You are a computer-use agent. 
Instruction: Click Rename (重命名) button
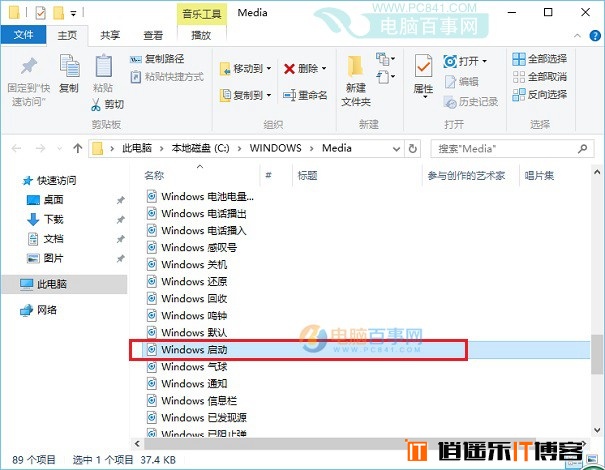coord(305,95)
